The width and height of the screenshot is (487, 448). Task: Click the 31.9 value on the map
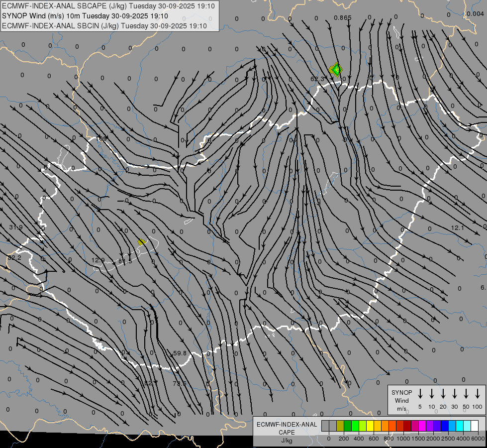pyautogui.click(x=16, y=227)
